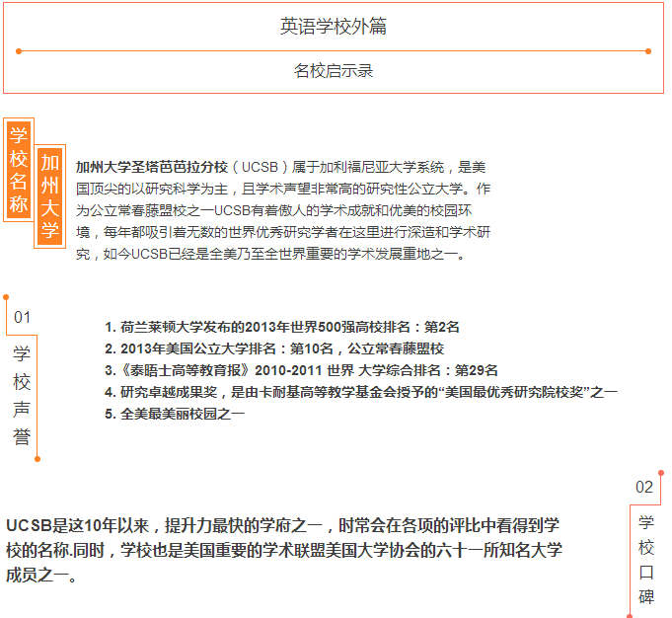The width and height of the screenshot is (672, 618).
Task: Click the line starting 校的名称.同时
Action: tap(284, 550)
